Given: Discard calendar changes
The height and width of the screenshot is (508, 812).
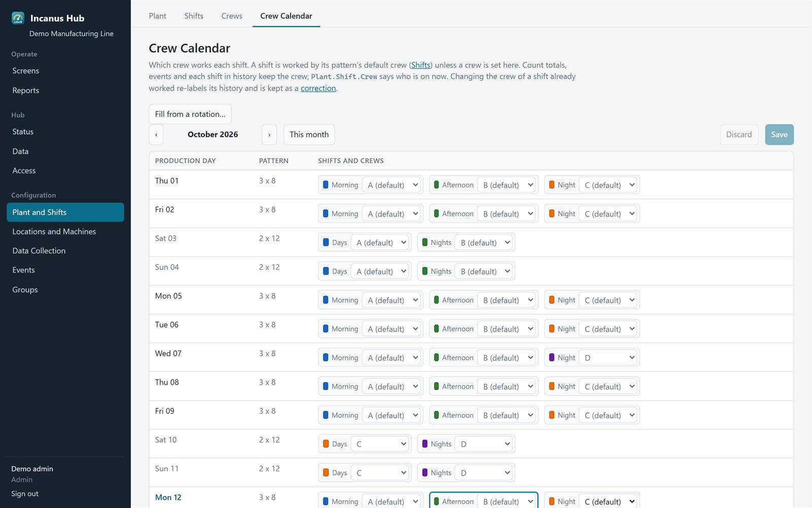Looking at the screenshot, I should [x=739, y=135].
